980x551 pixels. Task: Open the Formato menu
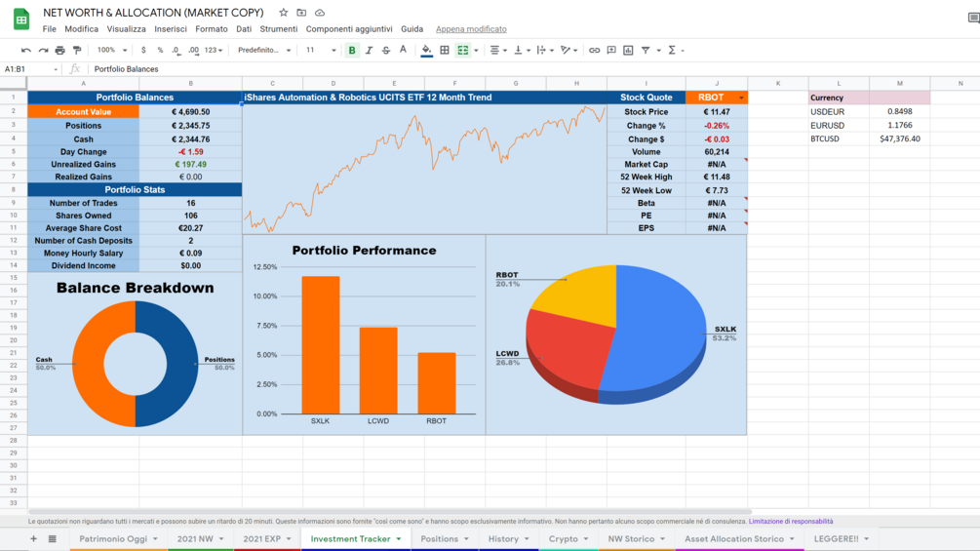(212, 28)
